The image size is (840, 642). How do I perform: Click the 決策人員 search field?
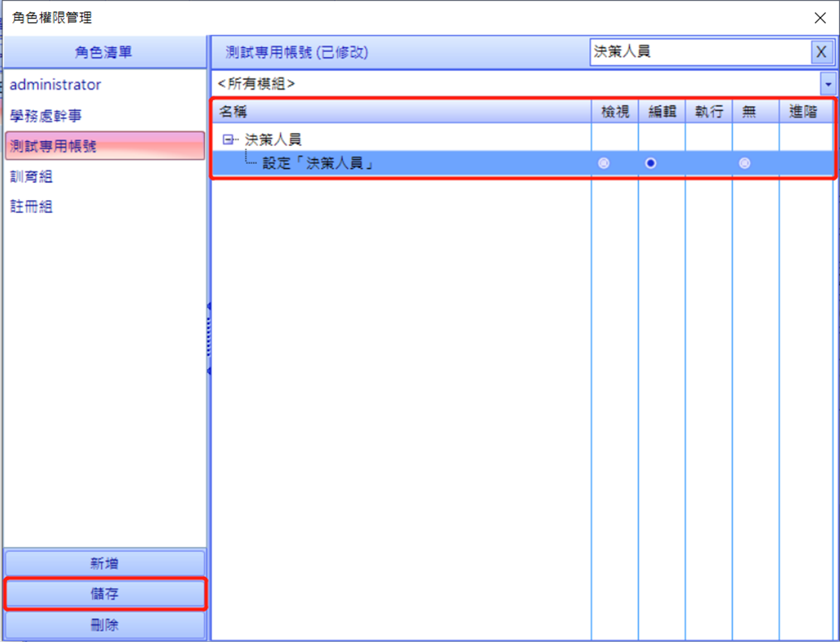click(x=700, y=52)
